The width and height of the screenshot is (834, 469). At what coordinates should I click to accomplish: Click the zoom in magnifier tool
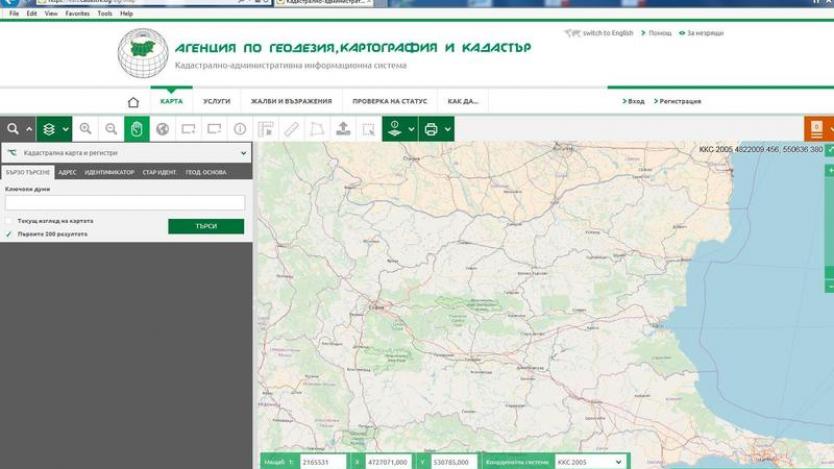[85, 129]
